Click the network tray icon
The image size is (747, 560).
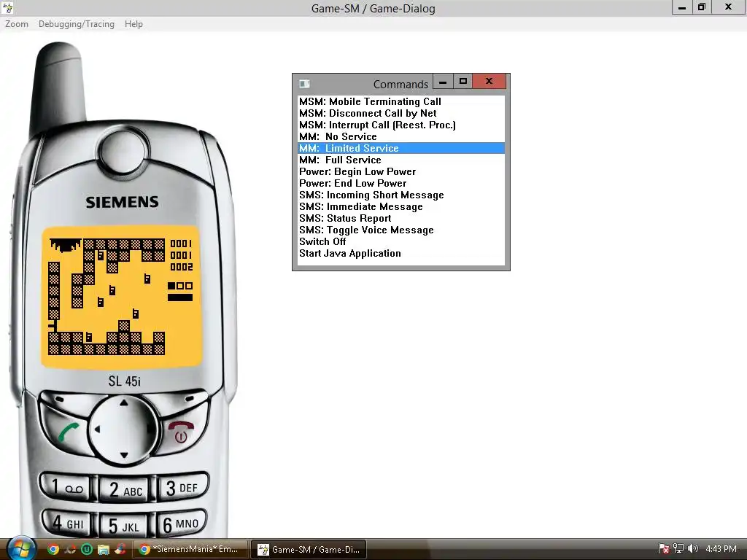(678, 549)
